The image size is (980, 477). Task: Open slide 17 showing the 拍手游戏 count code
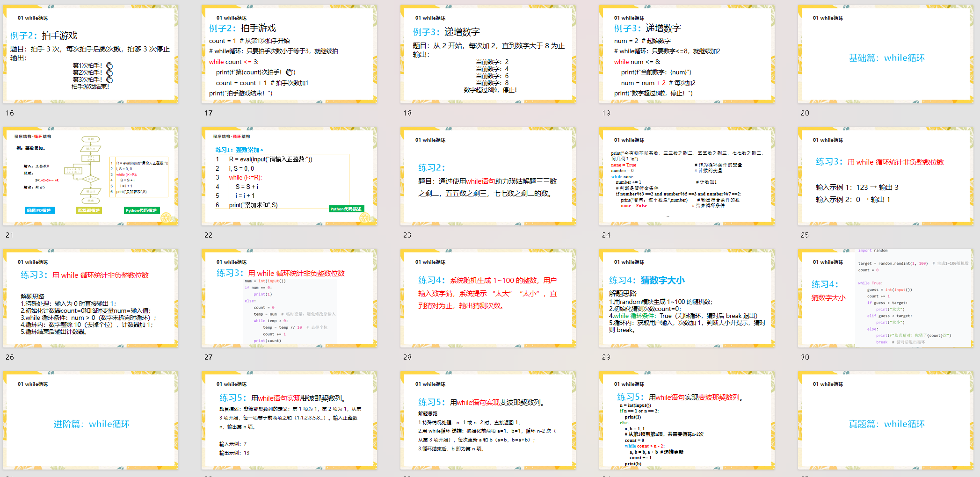(289, 54)
